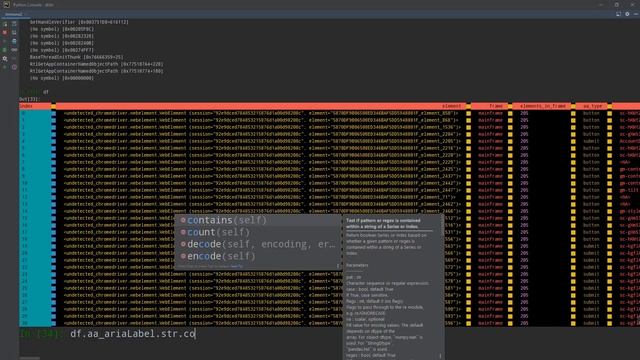Click the rerun console icon in left toolbar
Screen dimensions: 640x360
(x=4, y=24)
